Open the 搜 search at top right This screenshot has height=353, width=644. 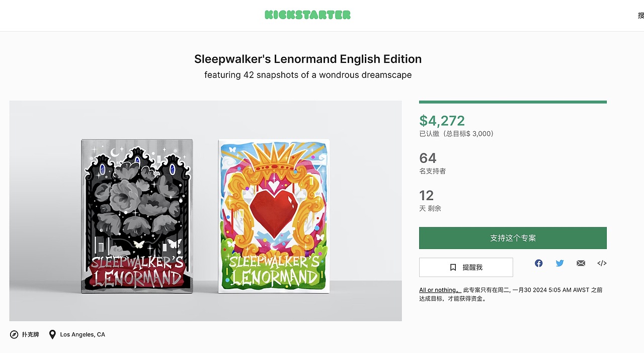640,16
